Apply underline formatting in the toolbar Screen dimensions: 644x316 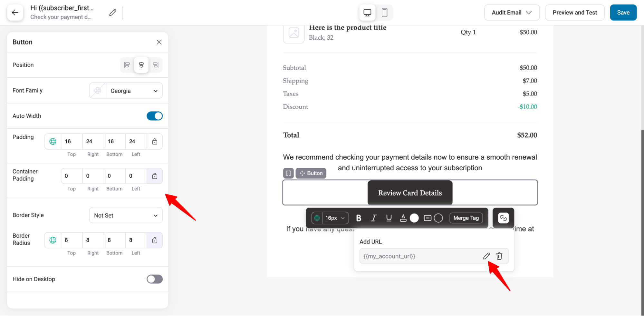click(x=389, y=218)
